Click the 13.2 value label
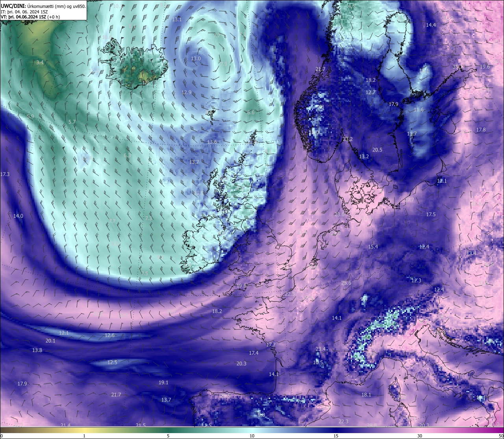Screen dimensions: 504x439 click(364, 156)
